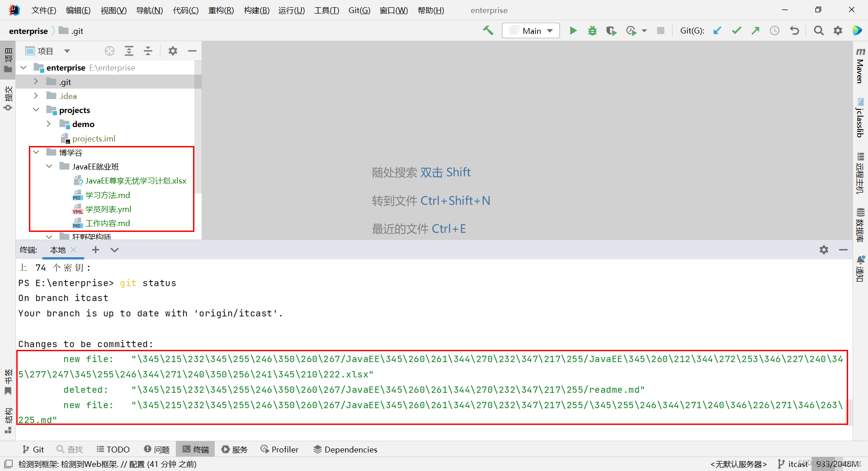The image size is (868, 471).
Task: Expand the .idea folder
Action: 36,95
